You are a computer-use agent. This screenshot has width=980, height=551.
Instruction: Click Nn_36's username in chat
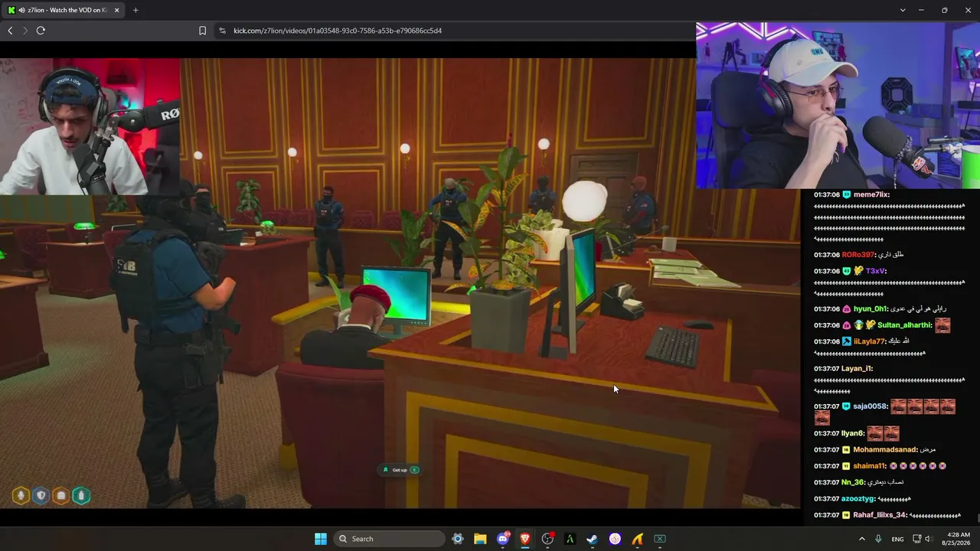coord(853,483)
